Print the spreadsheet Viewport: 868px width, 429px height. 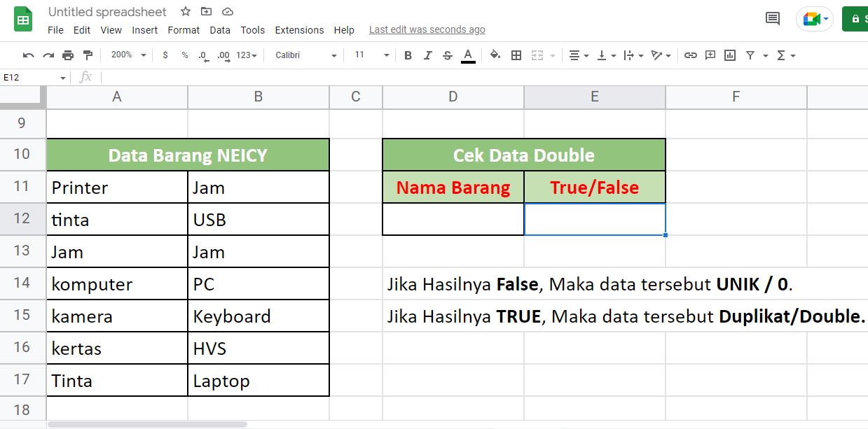(68, 55)
